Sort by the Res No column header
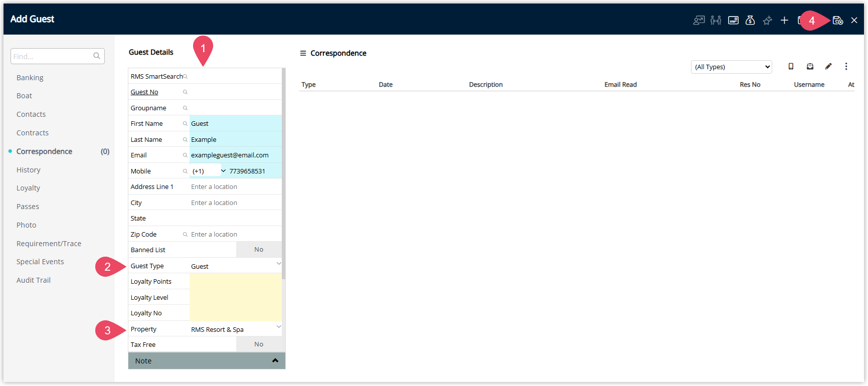Image resolution: width=868 pixels, height=386 pixels. 750,85
